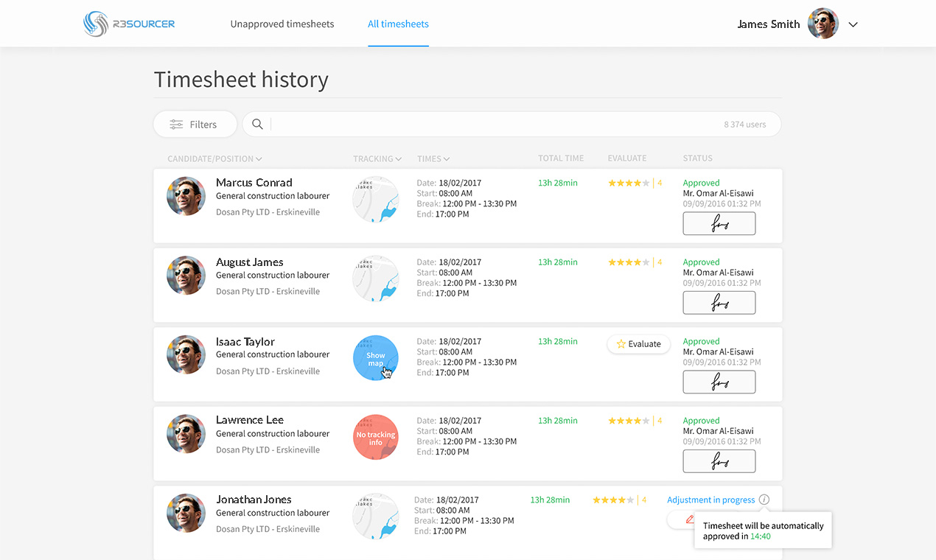Viewport: 936px width, 560px height.
Task: Click the blue Show map circle
Action: pyautogui.click(x=376, y=358)
